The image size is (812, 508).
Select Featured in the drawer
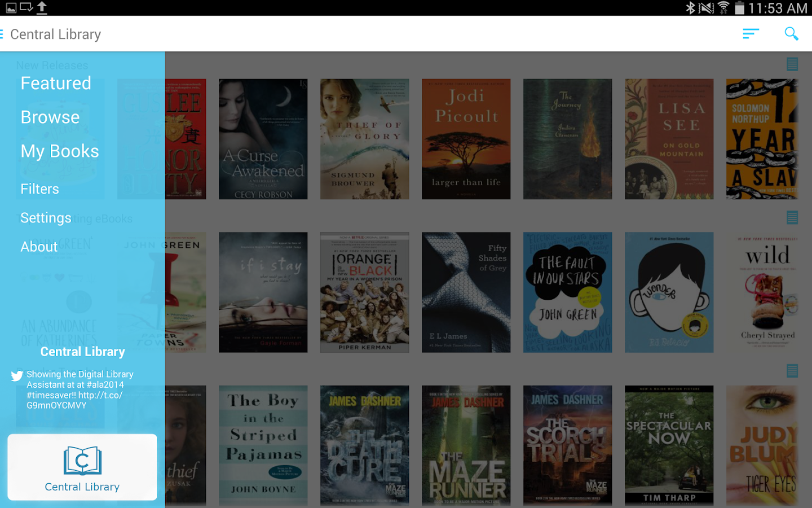pos(56,84)
